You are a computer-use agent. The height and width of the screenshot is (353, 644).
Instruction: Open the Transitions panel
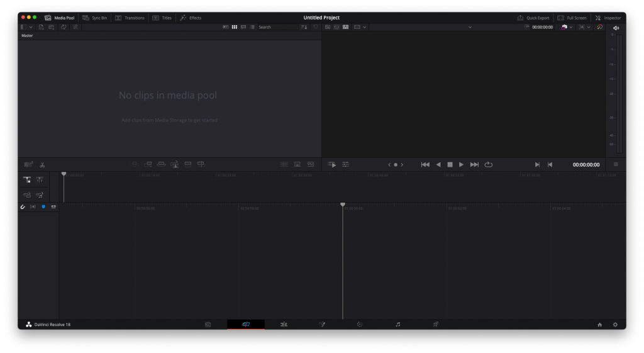[130, 18]
